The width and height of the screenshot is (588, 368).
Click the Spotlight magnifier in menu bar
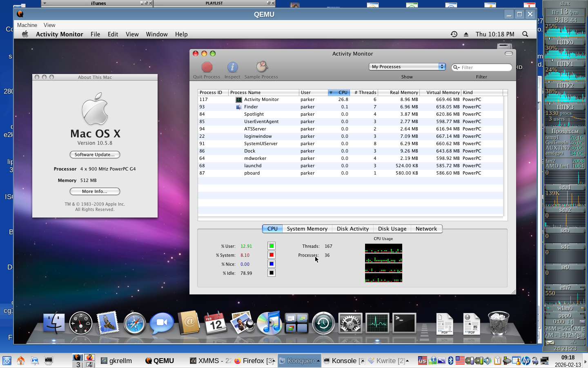point(525,34)
